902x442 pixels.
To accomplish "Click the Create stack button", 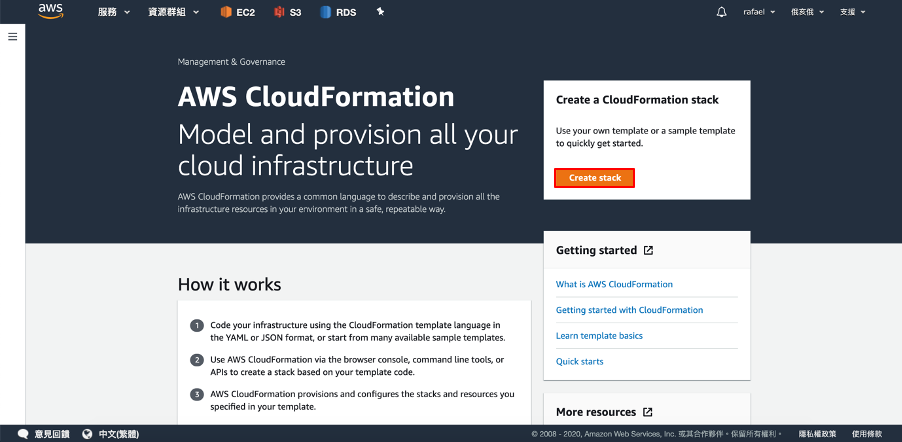I will [595, 178].
